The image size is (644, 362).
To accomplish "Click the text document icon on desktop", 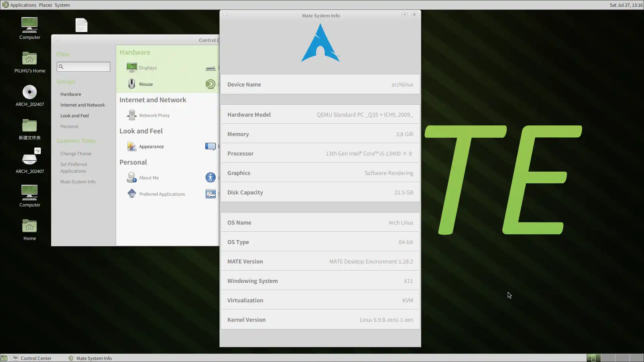I will click(81, 25).
